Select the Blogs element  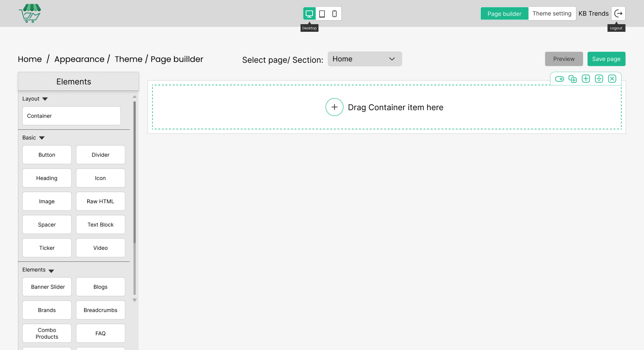101,287
